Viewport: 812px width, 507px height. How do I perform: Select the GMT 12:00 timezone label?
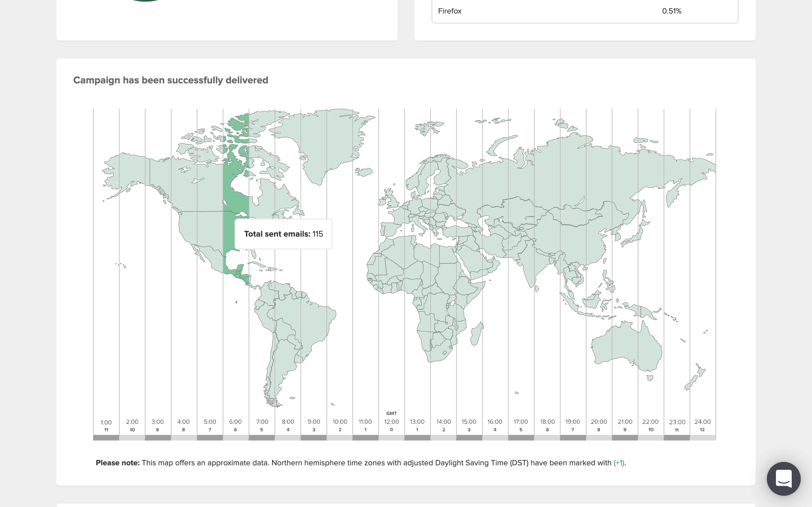391,421
